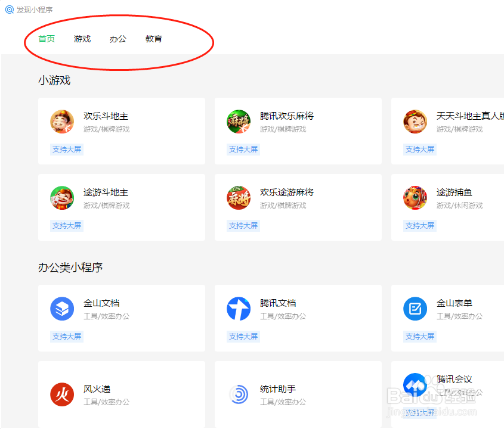Switch to the 游戏 tab

point(82,39)
